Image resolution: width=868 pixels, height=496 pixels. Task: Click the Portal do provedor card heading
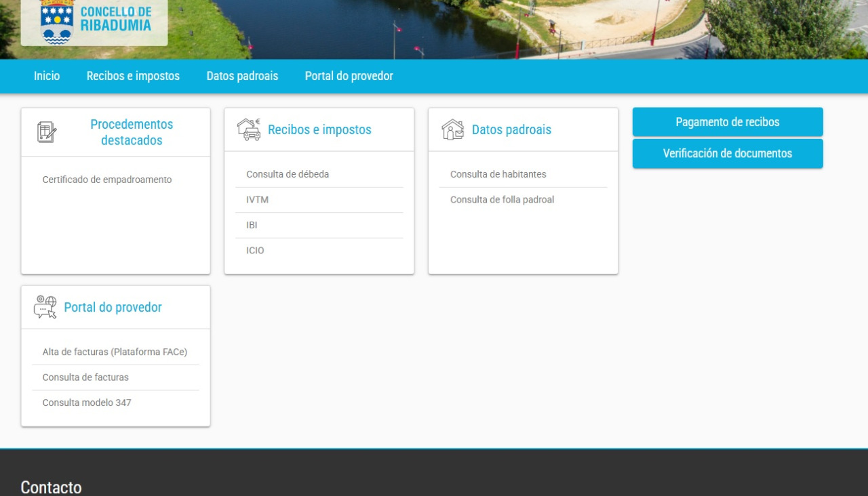click(x=113, y=307)
